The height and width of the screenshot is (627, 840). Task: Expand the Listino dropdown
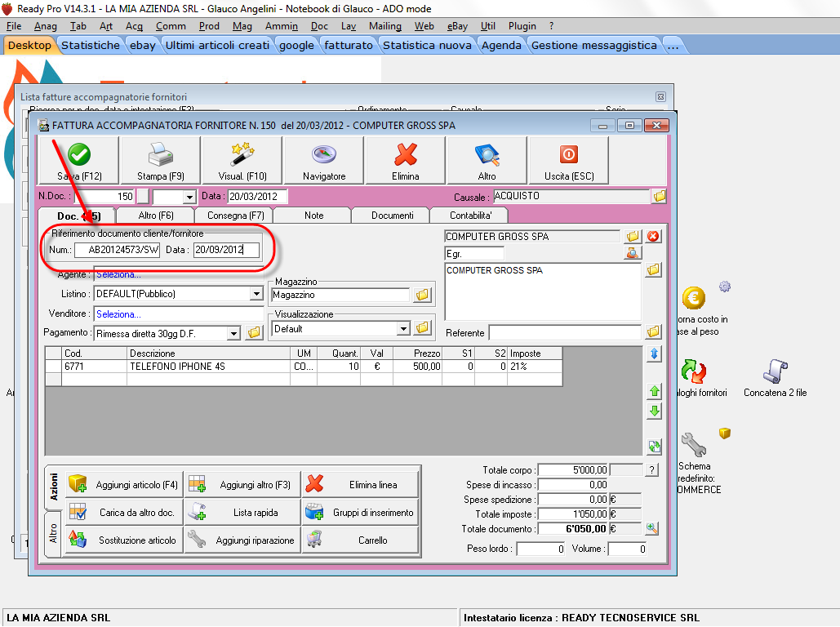tap(256, 294)
